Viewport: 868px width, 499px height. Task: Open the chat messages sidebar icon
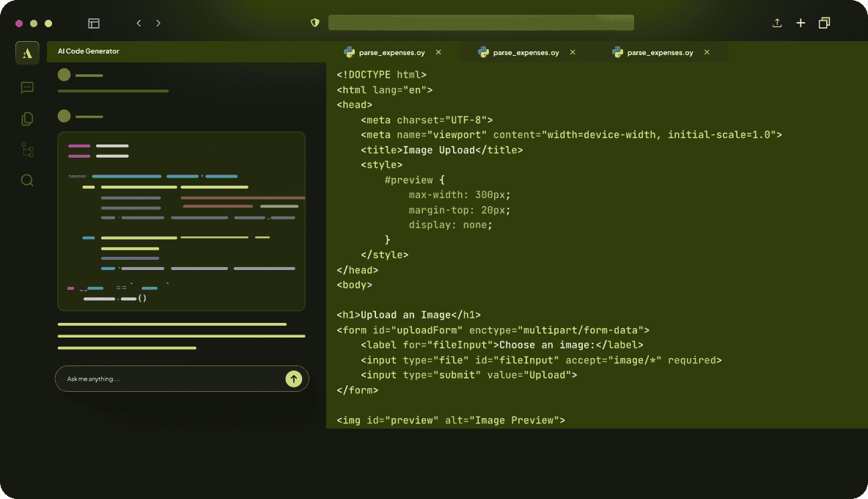click(x=27, y=88)
